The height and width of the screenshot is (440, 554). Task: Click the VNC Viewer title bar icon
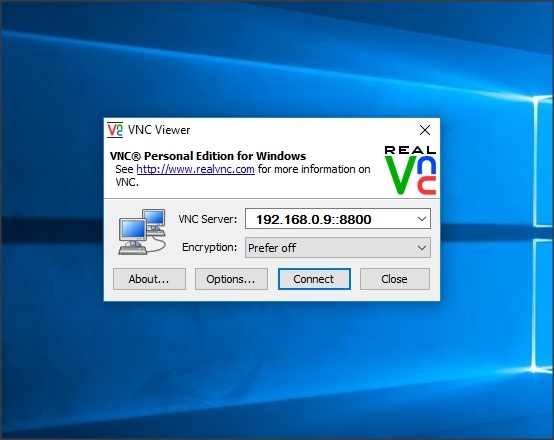point(115,130)
